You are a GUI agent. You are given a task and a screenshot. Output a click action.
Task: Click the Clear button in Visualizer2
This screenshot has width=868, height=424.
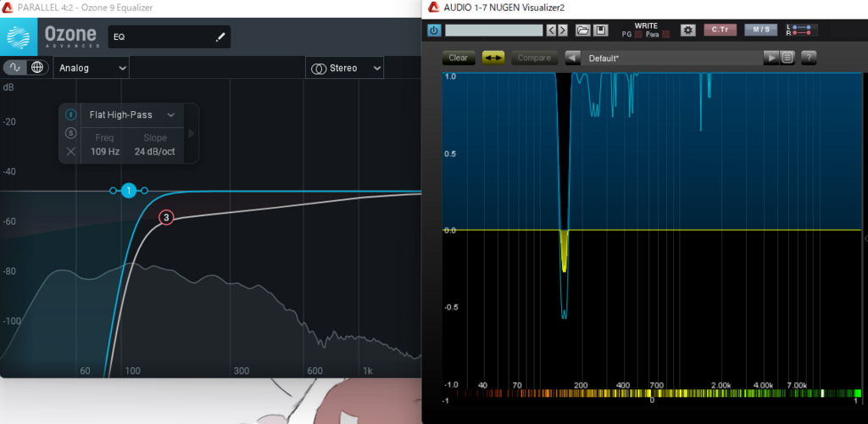click(459, 58)
